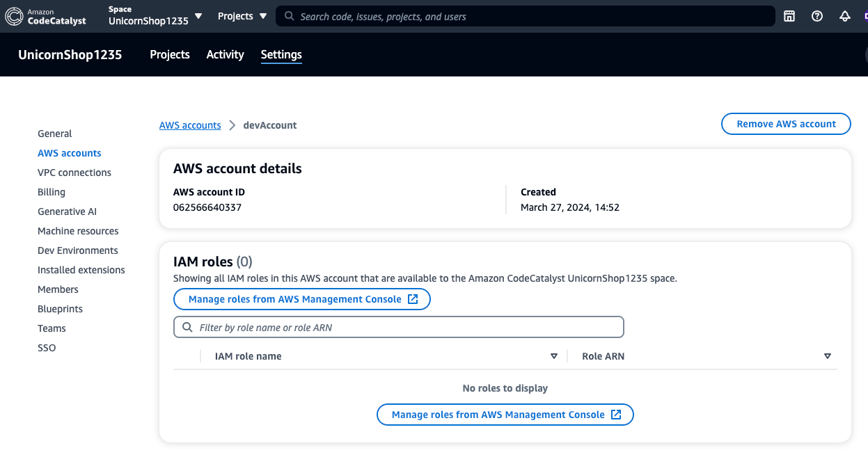
Task: Open Members in sidebar
Action: click(58, 289)
